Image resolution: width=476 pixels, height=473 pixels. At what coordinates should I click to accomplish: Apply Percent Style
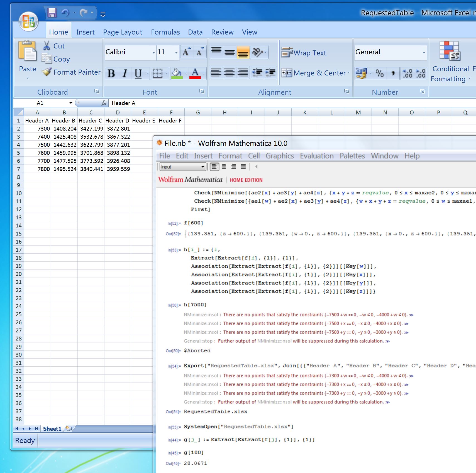[379, 73]
